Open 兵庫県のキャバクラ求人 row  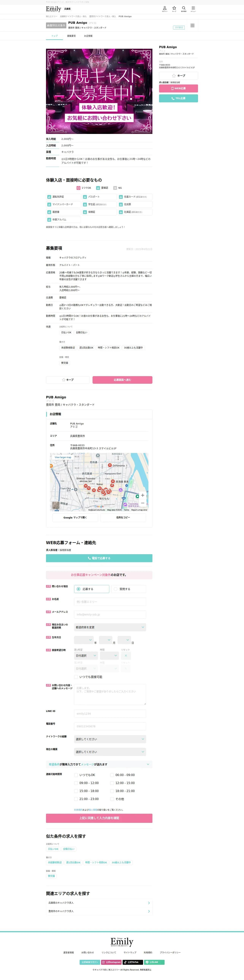99,903
